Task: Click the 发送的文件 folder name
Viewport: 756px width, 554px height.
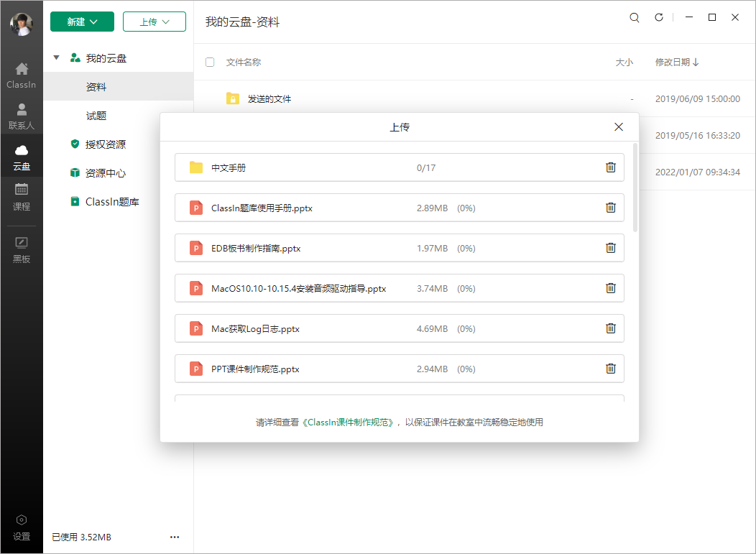Action: (269, 99)
